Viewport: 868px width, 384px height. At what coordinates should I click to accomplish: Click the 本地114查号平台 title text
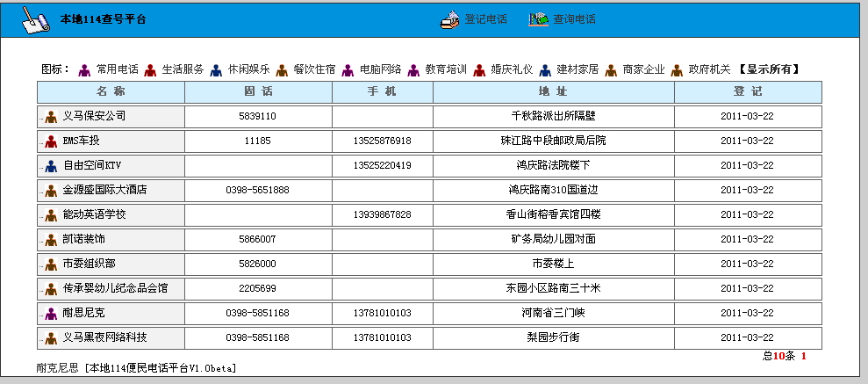(103, 19)
